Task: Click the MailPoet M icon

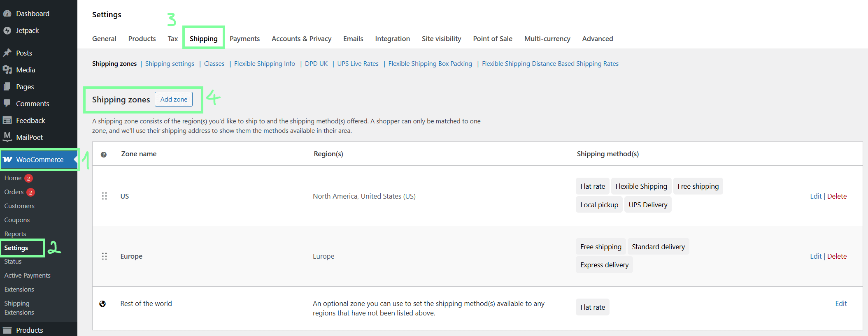Action: tap(7, 137)
